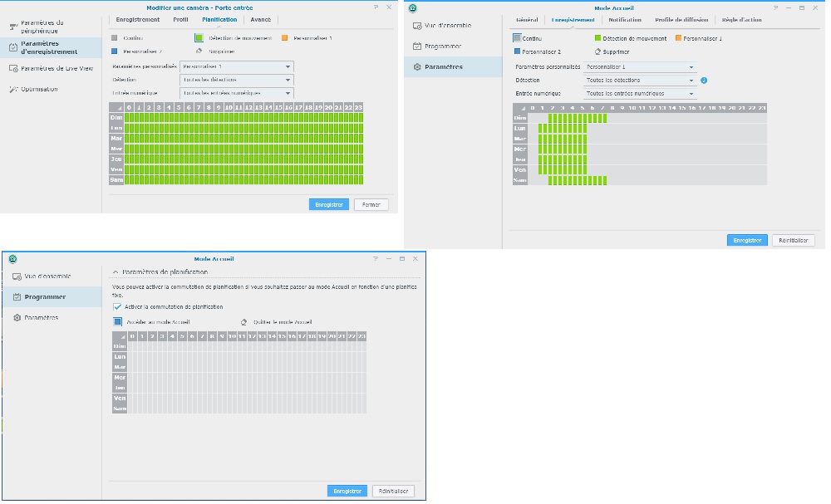
Task: Open Entrée numérique dropdown in Mode Accueil
Action: pos(640,94)
